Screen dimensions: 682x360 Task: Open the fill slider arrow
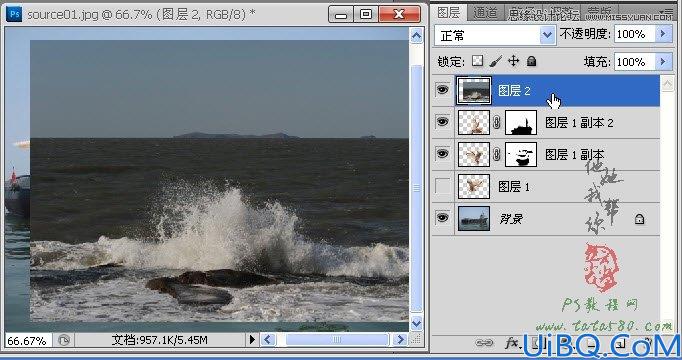pyautogui.click(x=664, y=62)
